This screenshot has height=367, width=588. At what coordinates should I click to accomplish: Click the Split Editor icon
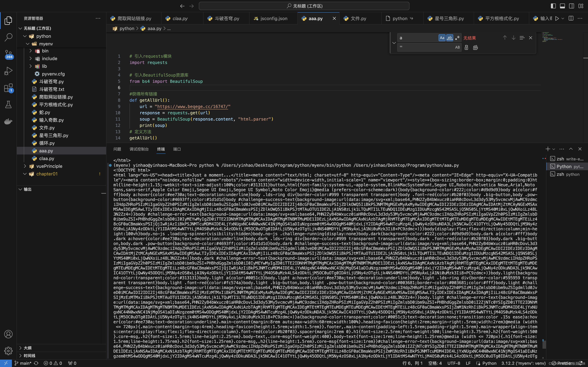tap(571, 19)
